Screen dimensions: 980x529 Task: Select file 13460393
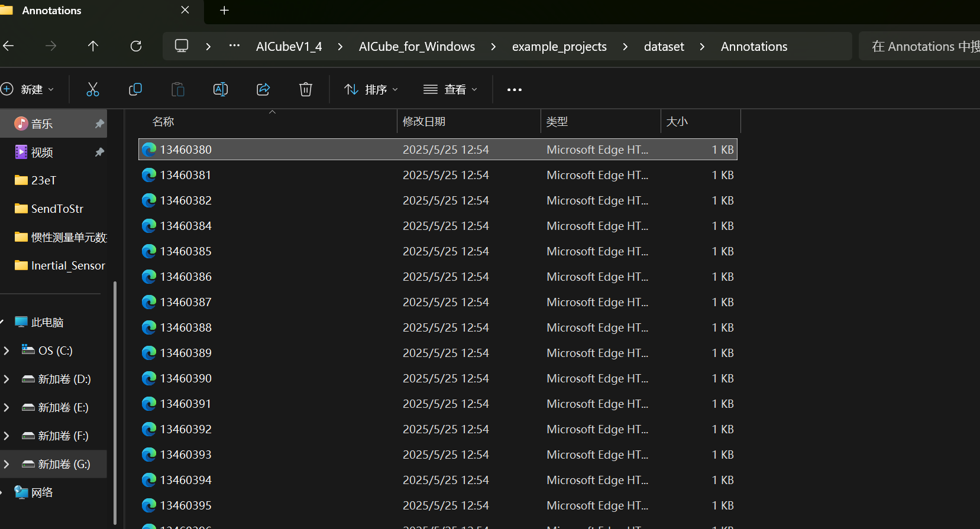[438, 455]
